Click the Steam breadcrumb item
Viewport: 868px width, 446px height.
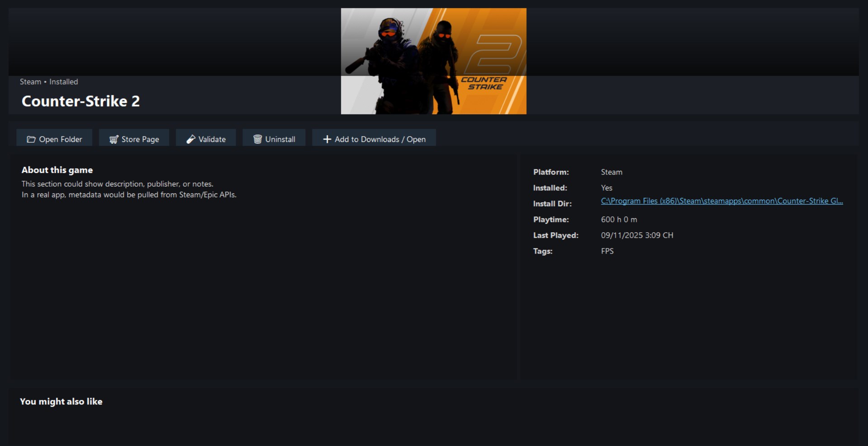[31, 82]
